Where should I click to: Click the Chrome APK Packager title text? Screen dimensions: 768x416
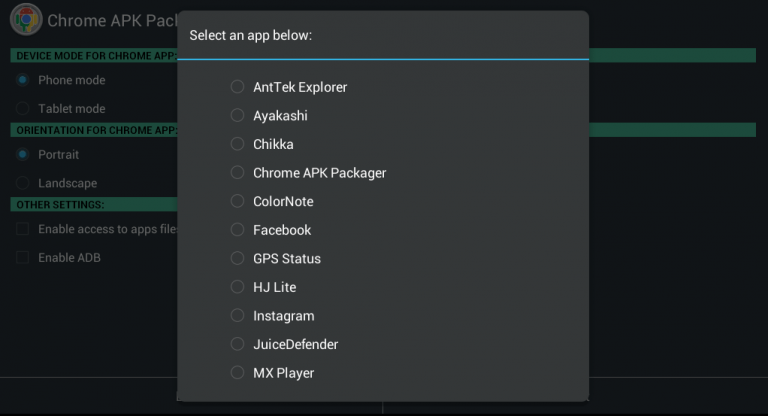click(x=112, y=20)
